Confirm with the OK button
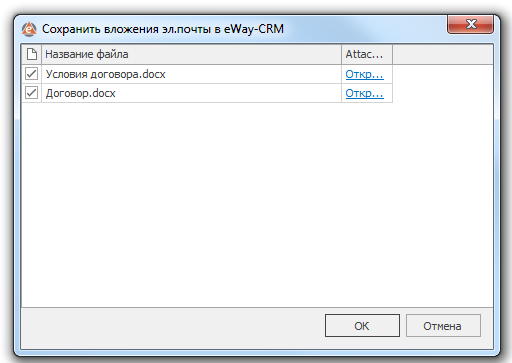 tap(362, 325)
